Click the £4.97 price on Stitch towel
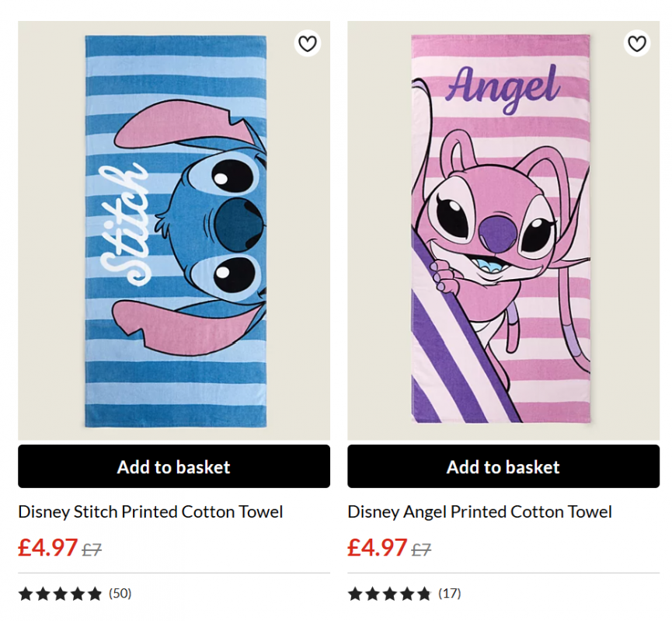This screenshot has height=621, width=672. point(48,547)
